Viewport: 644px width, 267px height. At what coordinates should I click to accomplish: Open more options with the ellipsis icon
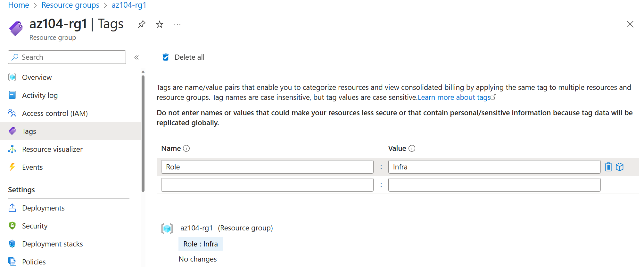click(x=177, y=24)
